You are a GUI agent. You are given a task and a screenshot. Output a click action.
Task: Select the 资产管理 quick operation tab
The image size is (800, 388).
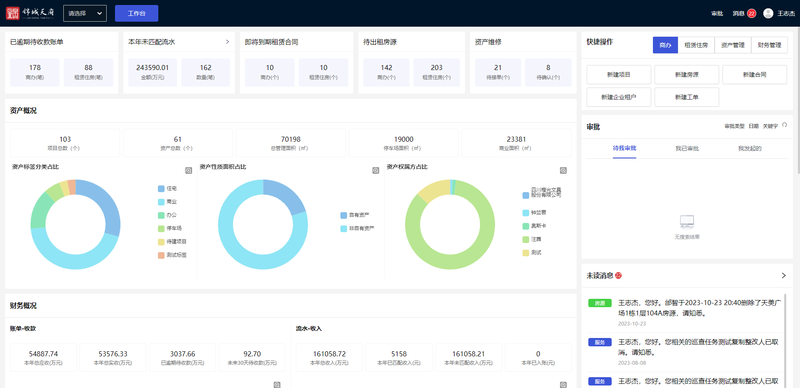tap(733, 45)
